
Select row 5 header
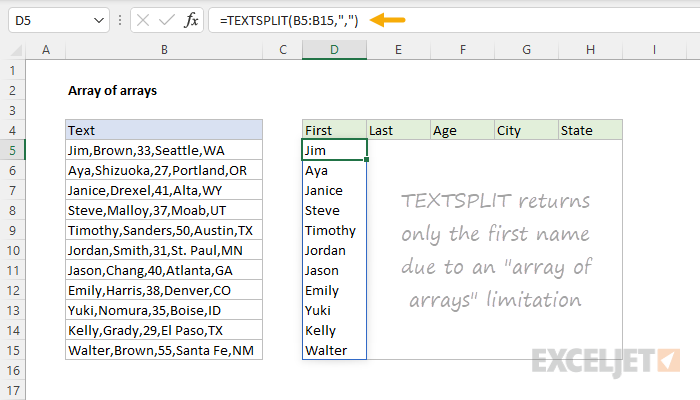pos(12,150)
